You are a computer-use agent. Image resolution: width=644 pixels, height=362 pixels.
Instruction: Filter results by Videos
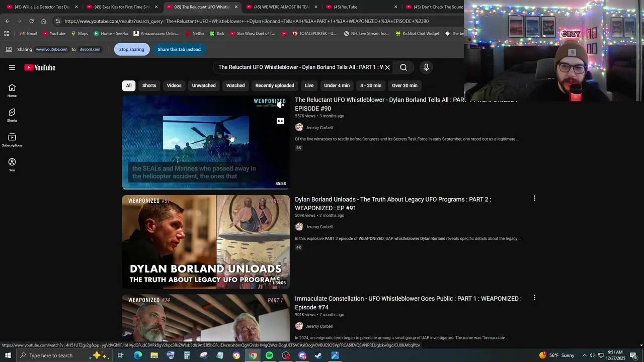click(174, 85)
